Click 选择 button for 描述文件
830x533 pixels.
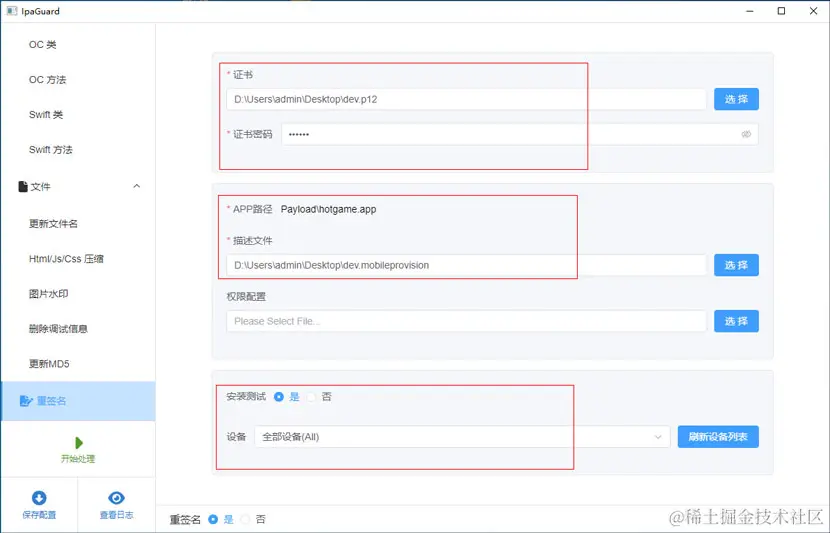(x=736, y=265)
